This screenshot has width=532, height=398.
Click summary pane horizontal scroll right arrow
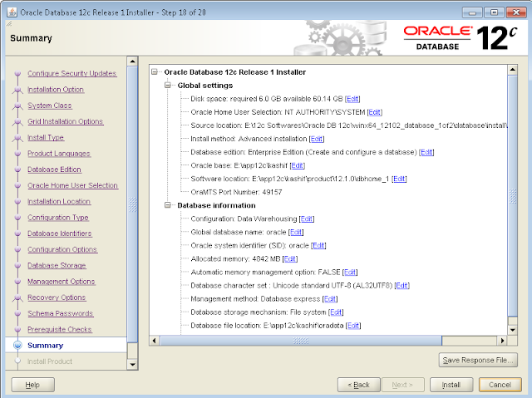click(502, 341)
